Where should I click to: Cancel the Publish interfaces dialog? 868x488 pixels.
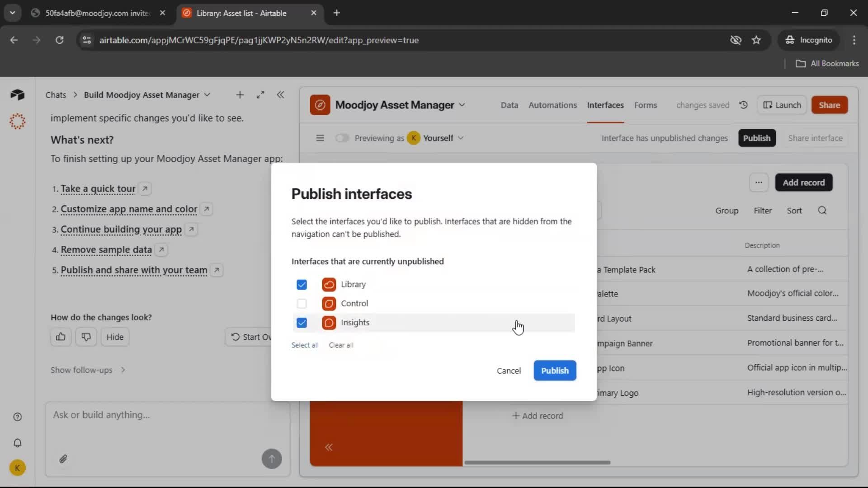pos(509,371)
